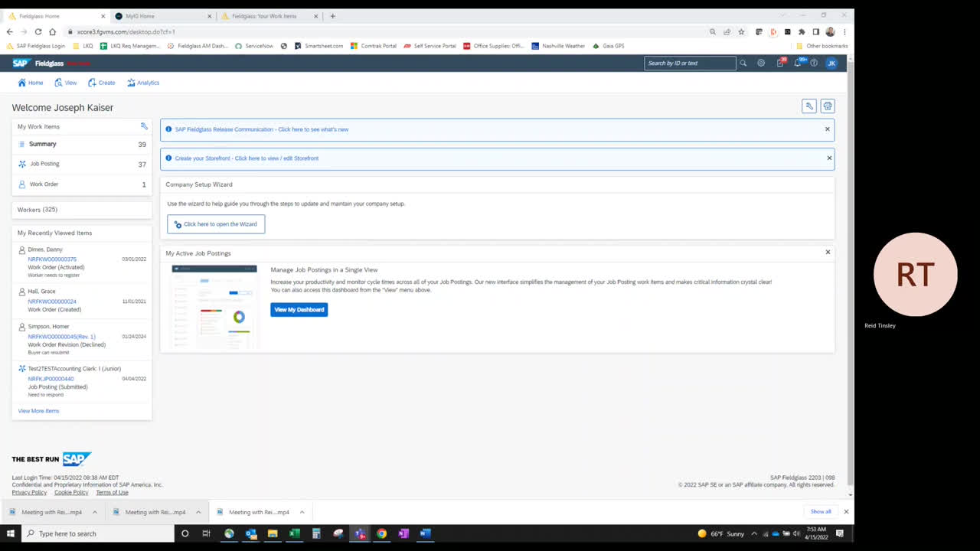Click the browser home icon
Viewport: 980px width, 551px height.
tap(52, 31)
